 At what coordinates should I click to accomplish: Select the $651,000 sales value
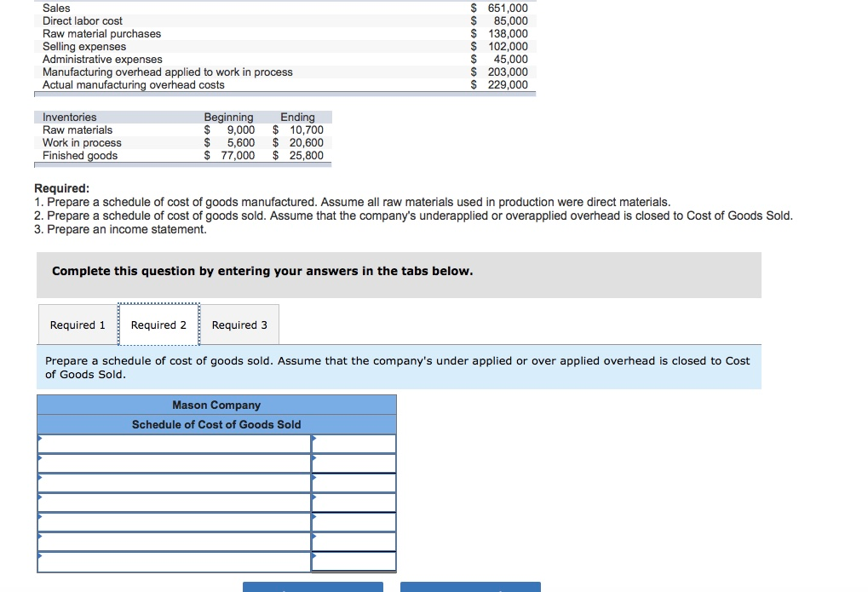tap(499, 8)
